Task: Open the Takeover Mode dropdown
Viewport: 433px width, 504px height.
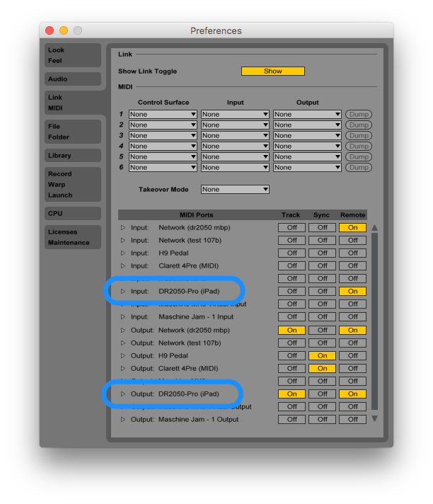Action: coord(235,190)
